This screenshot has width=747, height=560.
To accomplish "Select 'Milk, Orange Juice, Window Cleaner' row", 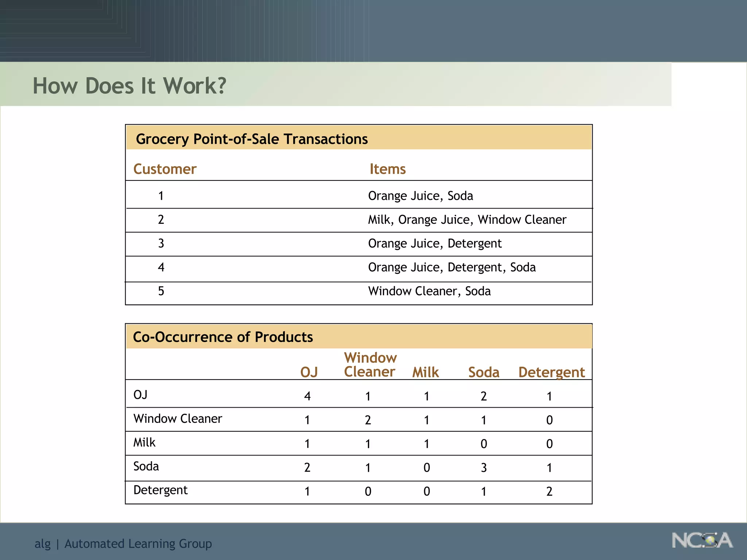I will (467, 220).
